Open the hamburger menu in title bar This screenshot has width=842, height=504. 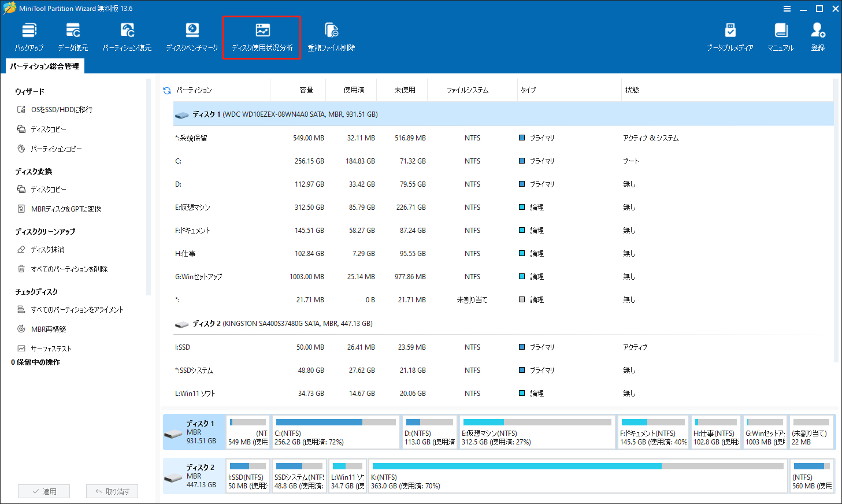pyautogui.click(x=787, y=9)
